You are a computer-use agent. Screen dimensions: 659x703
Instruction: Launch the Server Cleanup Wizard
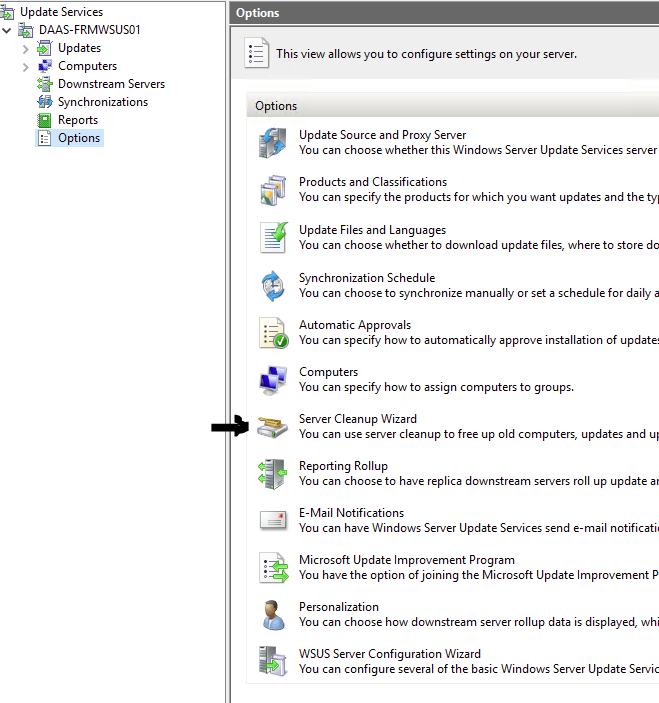358,419
